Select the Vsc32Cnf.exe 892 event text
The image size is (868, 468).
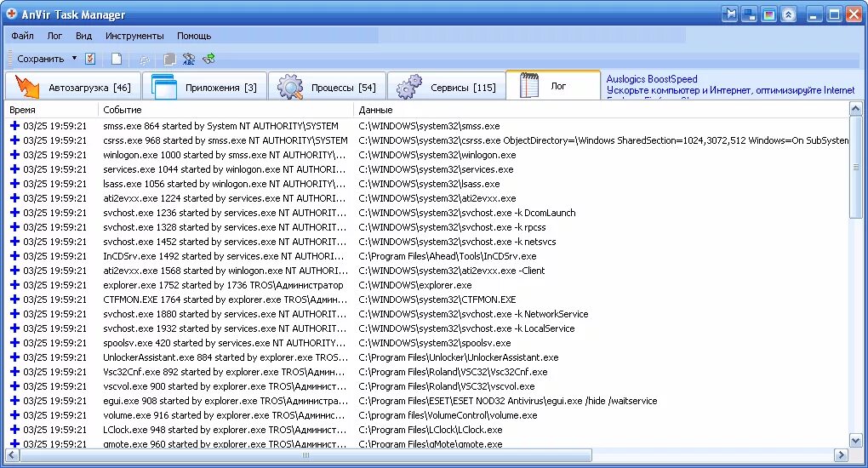(224, 372)
